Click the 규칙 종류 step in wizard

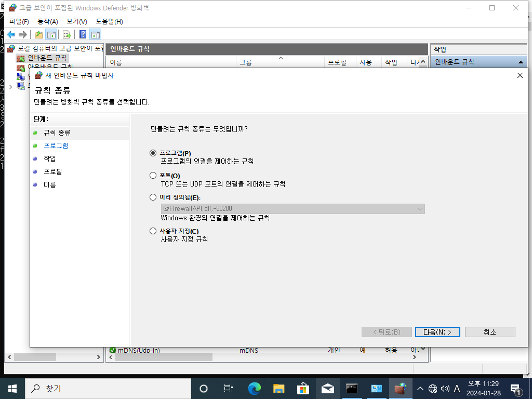(x=57, y=132)
